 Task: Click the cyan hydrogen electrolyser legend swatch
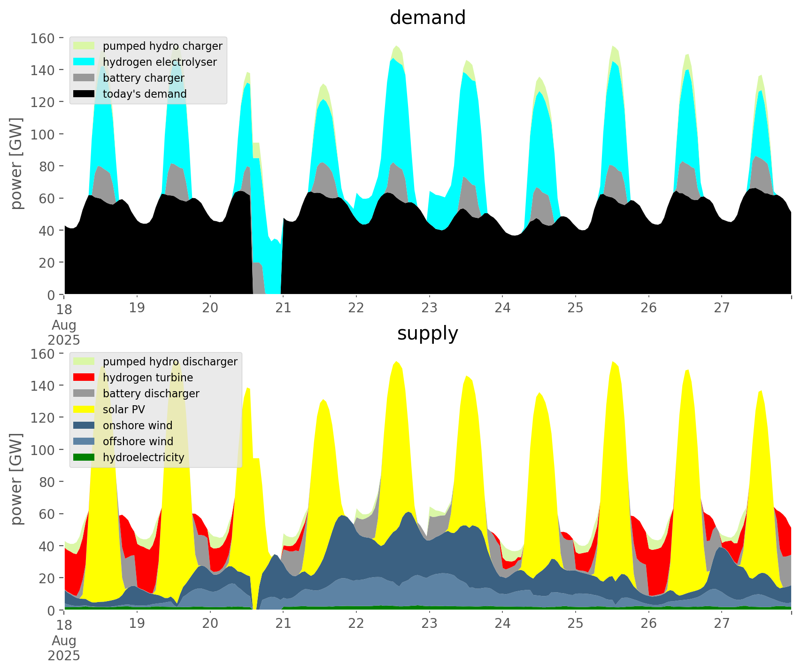coord(84,62)
